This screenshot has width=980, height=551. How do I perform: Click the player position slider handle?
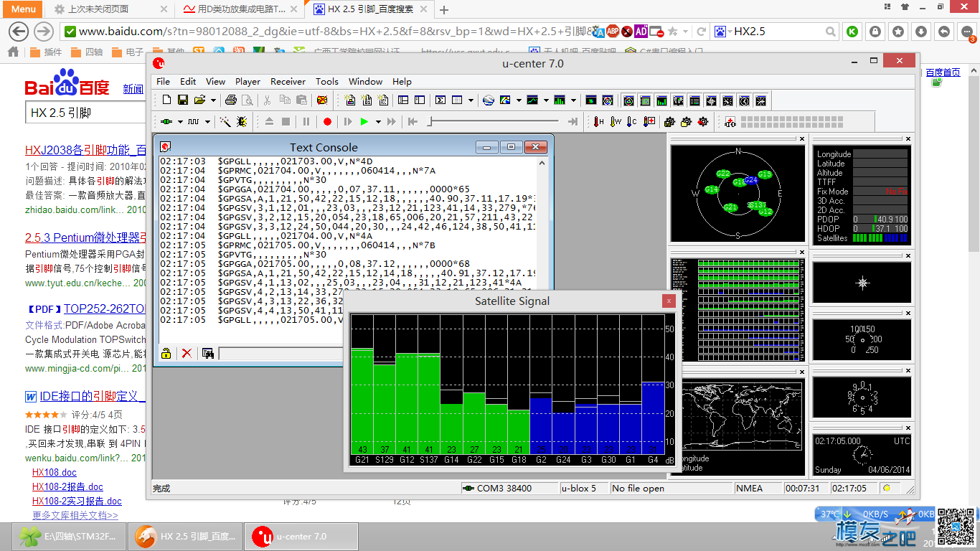(x=430, y=122)
